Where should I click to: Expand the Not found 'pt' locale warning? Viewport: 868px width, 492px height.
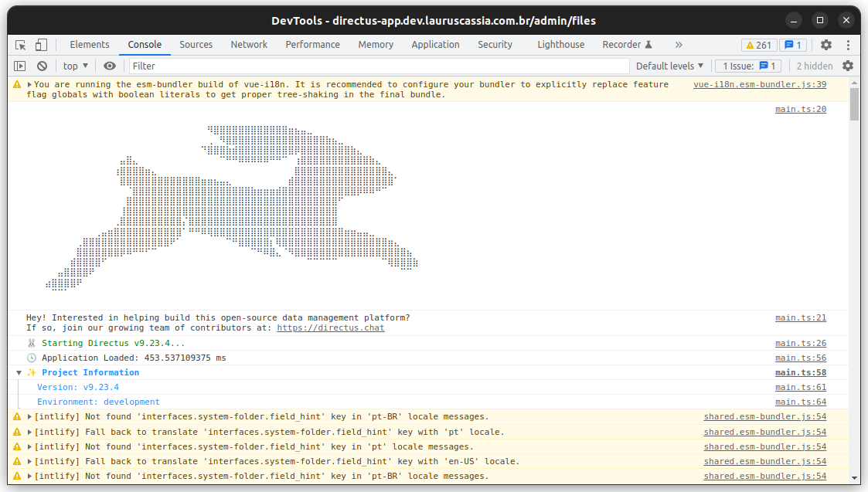tap(29, 446)
